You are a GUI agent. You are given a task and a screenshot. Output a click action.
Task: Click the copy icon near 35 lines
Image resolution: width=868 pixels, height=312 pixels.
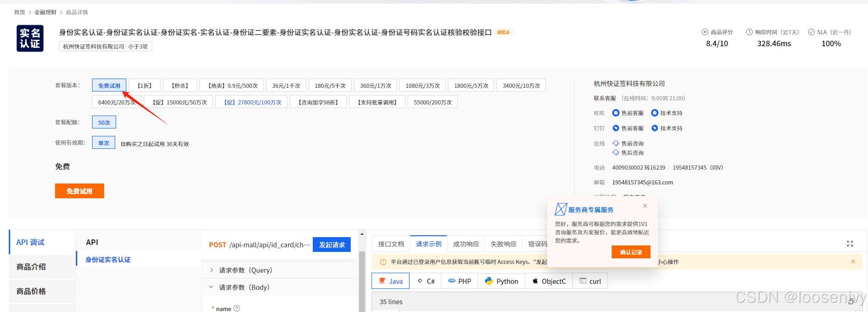click(x=851, y=301)
